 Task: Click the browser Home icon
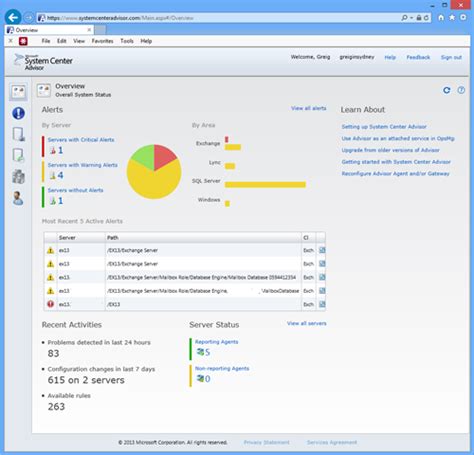click(441, 18)
